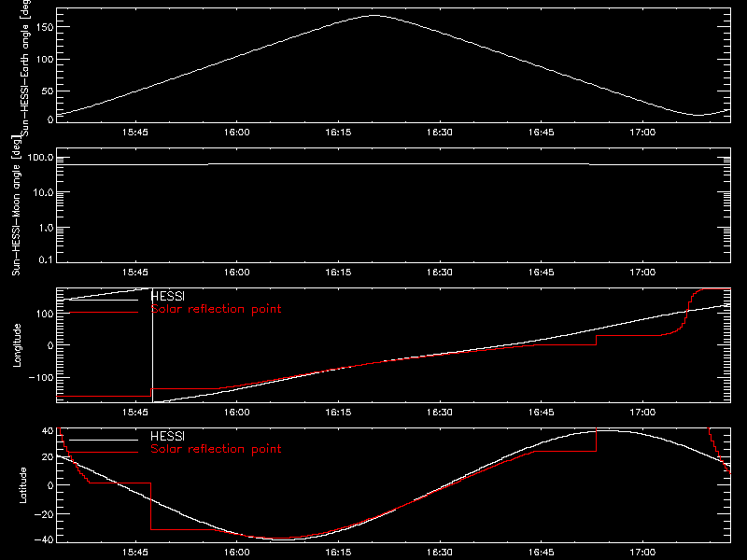Click white HESSI legend line in Latitude plot

(x=104, y=440)
